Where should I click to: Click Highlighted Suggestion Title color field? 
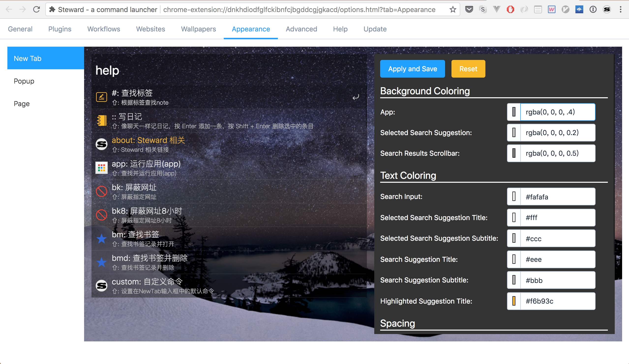point(560,301)
